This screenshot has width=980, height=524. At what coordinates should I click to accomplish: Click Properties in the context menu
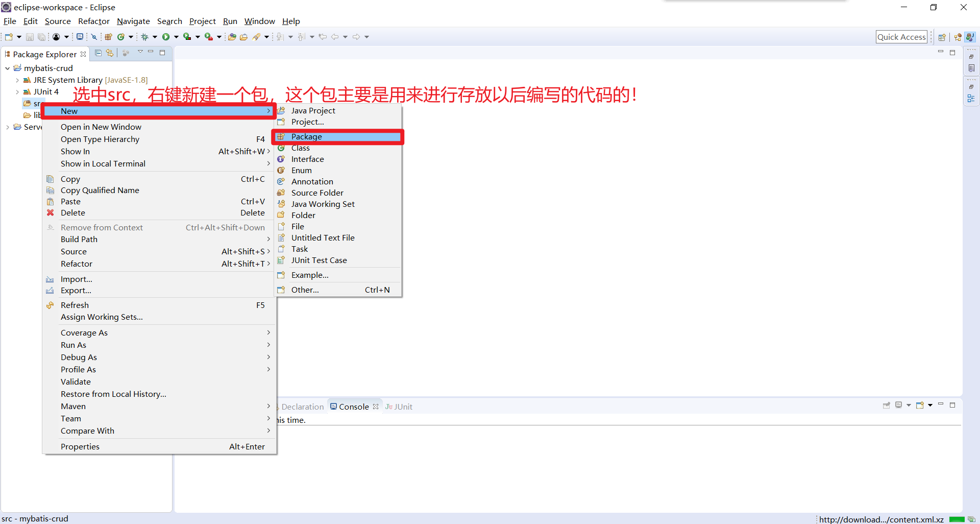[x=159, y=446]
